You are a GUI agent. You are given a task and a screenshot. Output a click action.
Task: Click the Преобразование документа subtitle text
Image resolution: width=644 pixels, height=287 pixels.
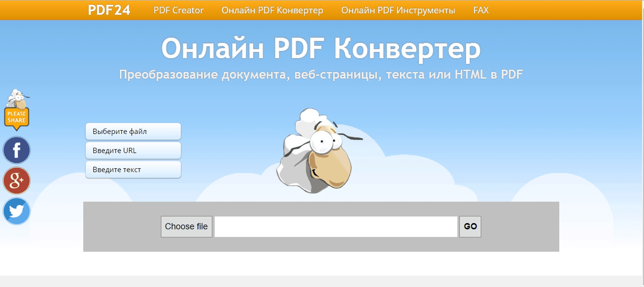[x=321, y=75]
